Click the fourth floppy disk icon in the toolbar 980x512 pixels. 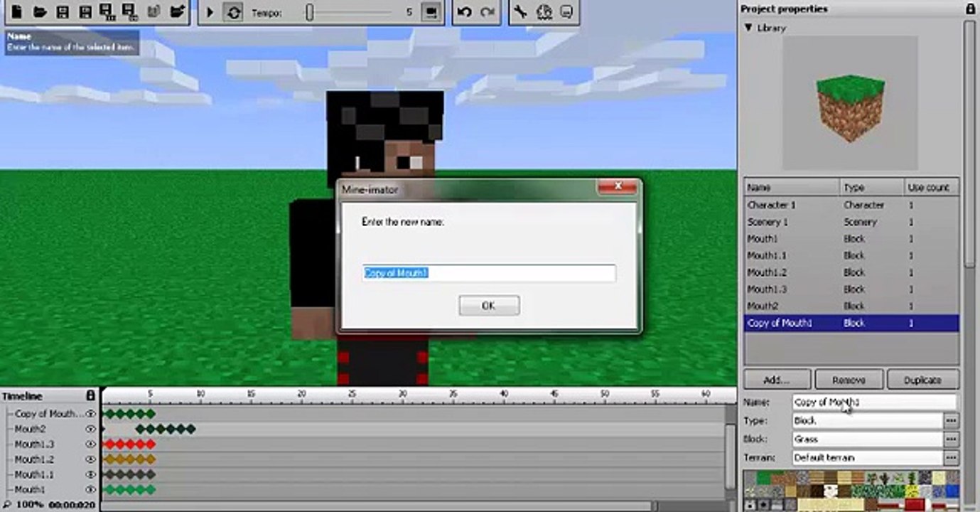[130, 12]
